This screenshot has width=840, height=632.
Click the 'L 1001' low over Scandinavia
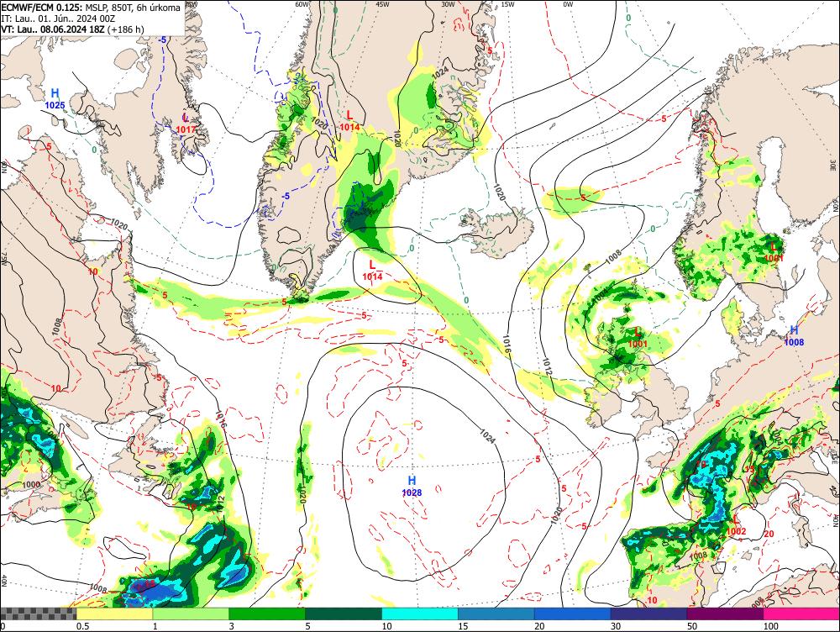click(x=774, y=252)
